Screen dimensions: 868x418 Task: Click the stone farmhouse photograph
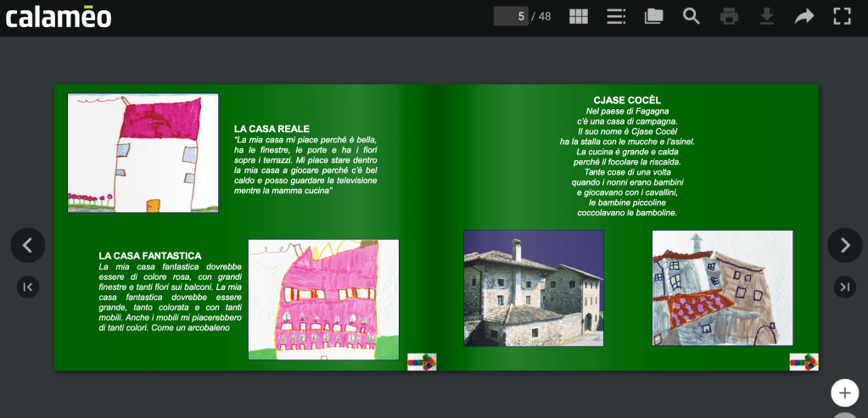[533, 288]
